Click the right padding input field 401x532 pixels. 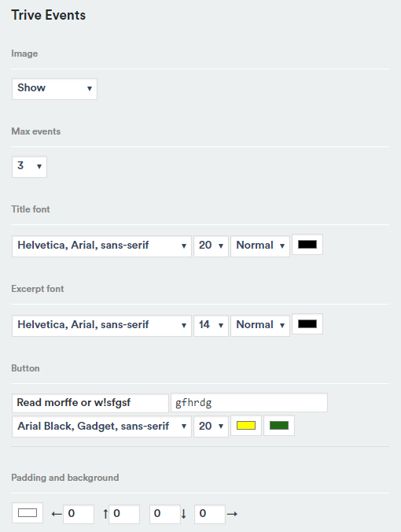pos(210,514)
